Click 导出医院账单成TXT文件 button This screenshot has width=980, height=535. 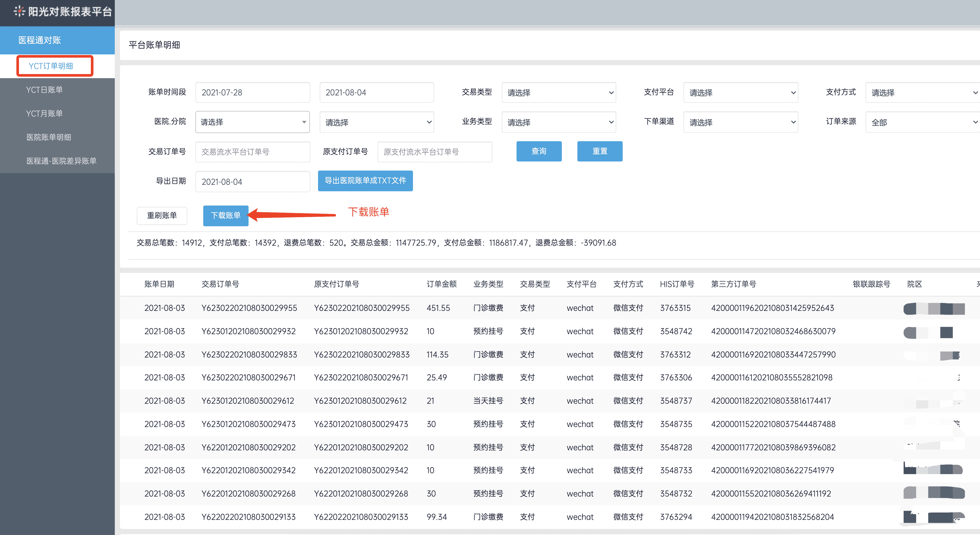365,181
